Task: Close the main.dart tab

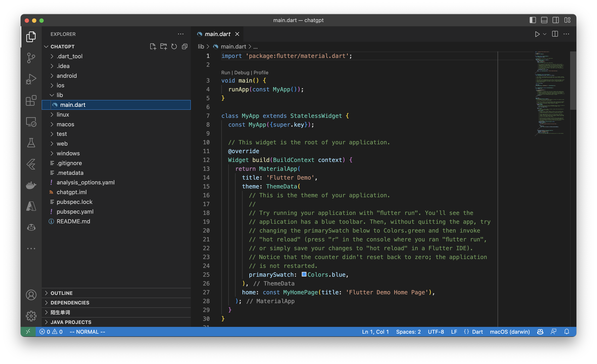Action: (x=237, y=34)
